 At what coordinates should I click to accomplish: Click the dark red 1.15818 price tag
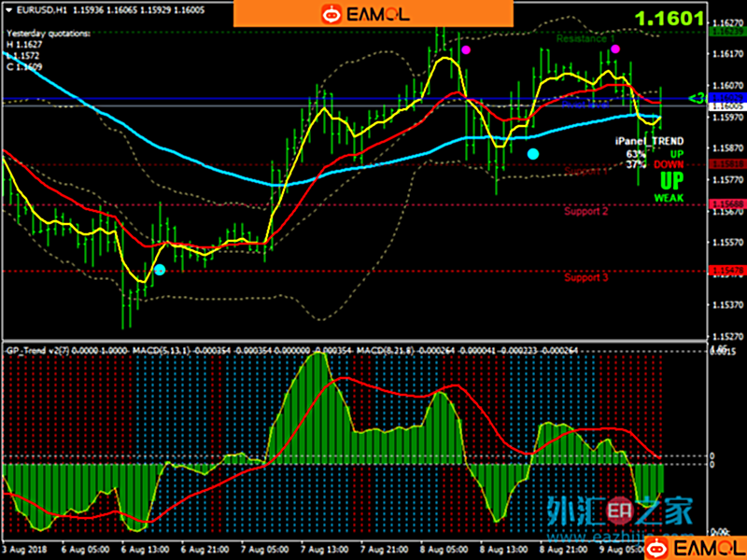click(726, 164)
